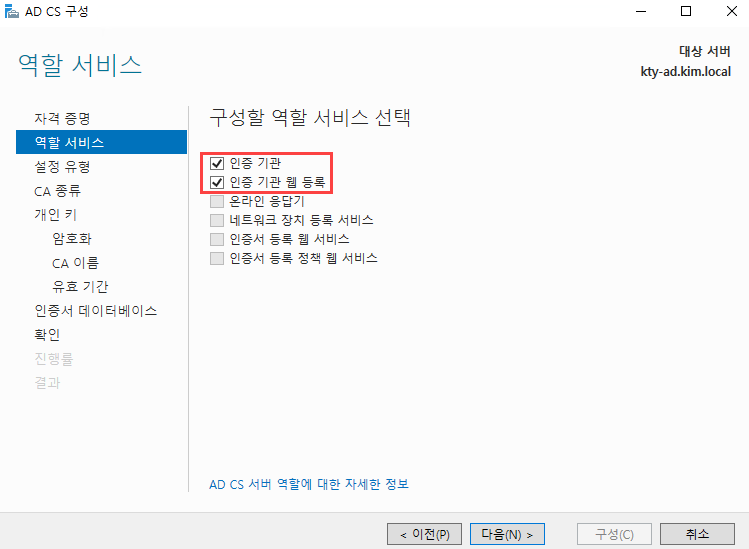Click the 네트워크 장치 등록 서비스 checkbox
Image resolution: width=749 pixels, height=549 pixels.
[217, 220]
